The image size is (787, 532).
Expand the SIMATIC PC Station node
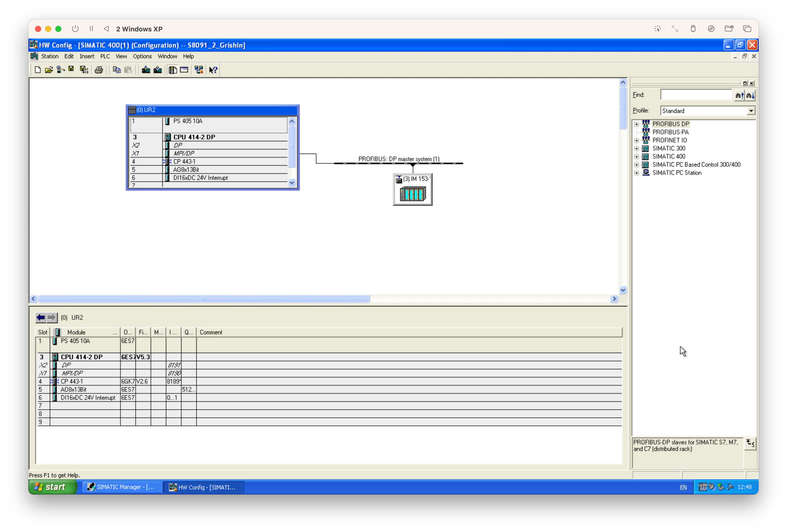(x=636, y=173)
